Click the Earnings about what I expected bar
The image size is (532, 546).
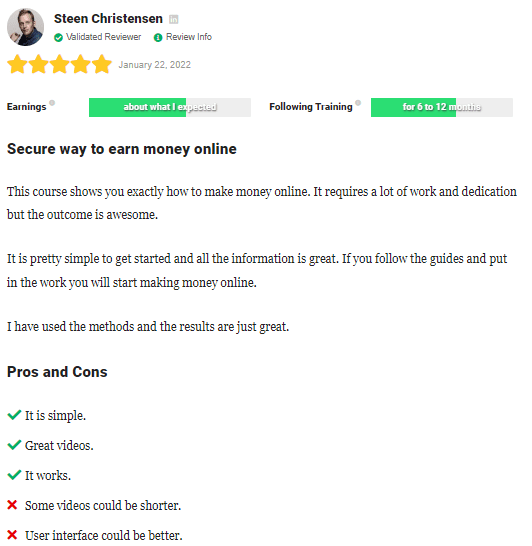[x=170, y=107]
